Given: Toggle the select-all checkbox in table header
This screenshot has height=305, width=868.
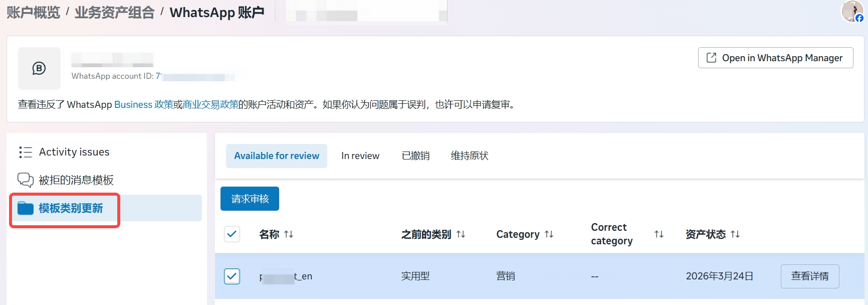Looking at the screenshot, I should (232, 234).
